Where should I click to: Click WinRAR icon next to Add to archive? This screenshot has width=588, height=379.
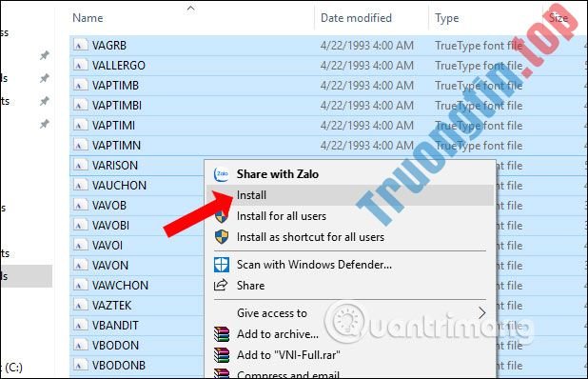pos(222,333)
